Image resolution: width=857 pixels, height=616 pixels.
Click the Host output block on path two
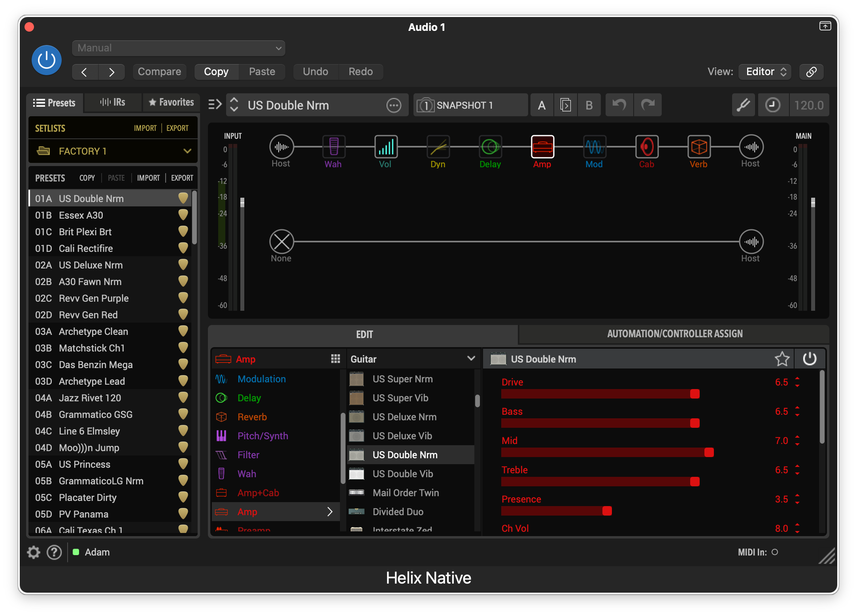point(751,242)
